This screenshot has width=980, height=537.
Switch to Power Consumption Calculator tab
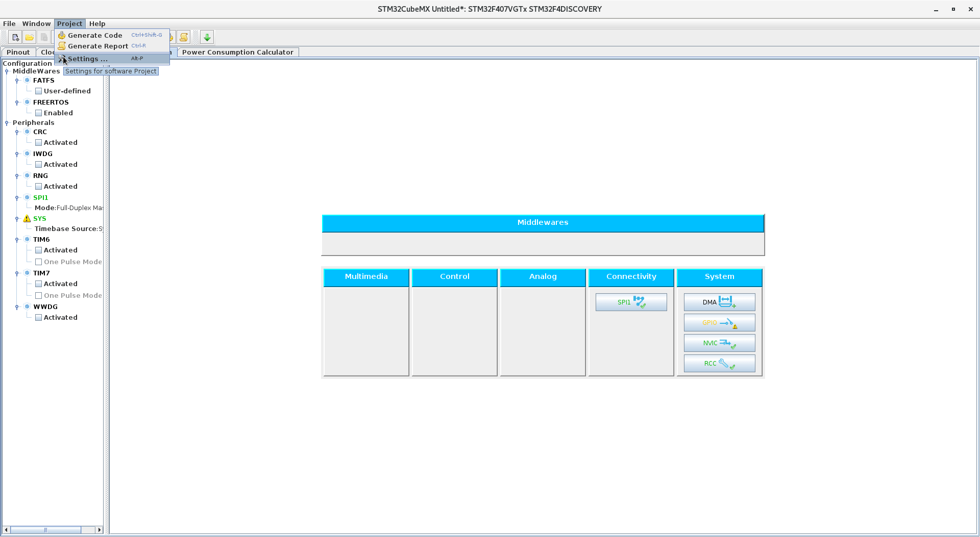click(x=238, y=52)
